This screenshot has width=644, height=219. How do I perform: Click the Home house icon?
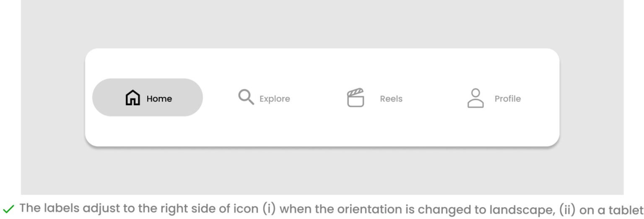pos(133,98)
